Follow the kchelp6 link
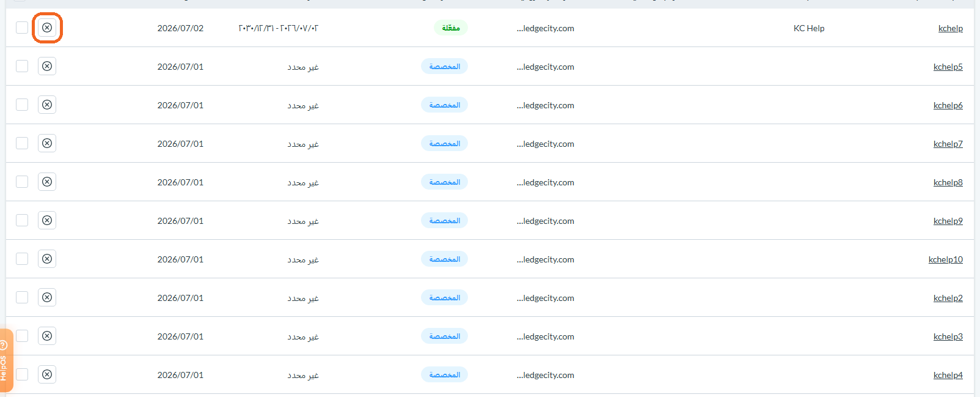 (948, 105)
